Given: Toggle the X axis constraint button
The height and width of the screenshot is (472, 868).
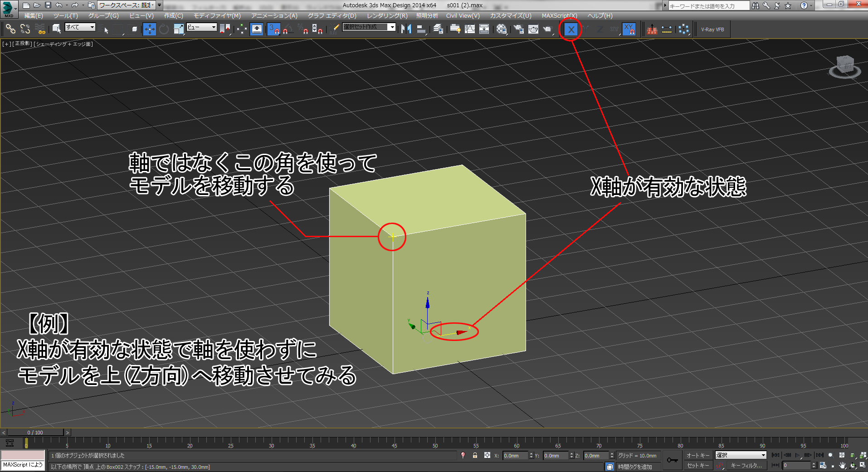Looking at the screenshot, I should click(571, 29).
